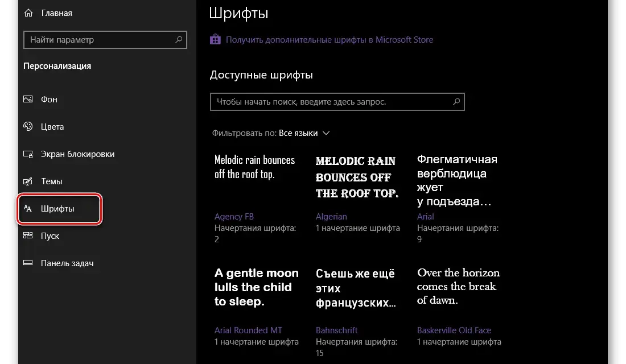Open the Baskerville Old Face font link
626x364 pixels.
[454, 330]
